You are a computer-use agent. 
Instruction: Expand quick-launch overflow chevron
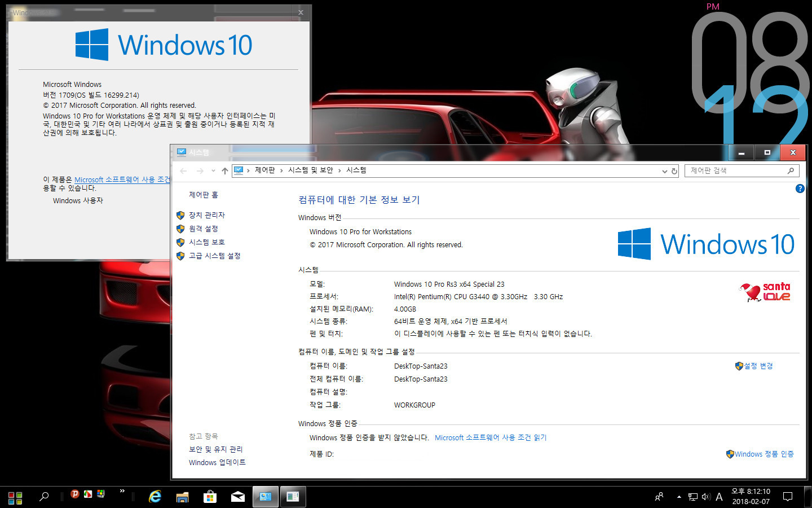[122, 492]
